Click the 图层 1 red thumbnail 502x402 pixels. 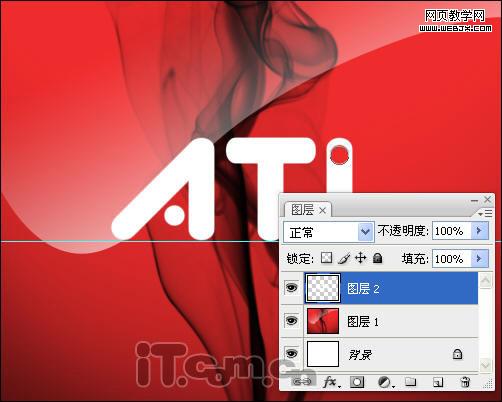323,321
